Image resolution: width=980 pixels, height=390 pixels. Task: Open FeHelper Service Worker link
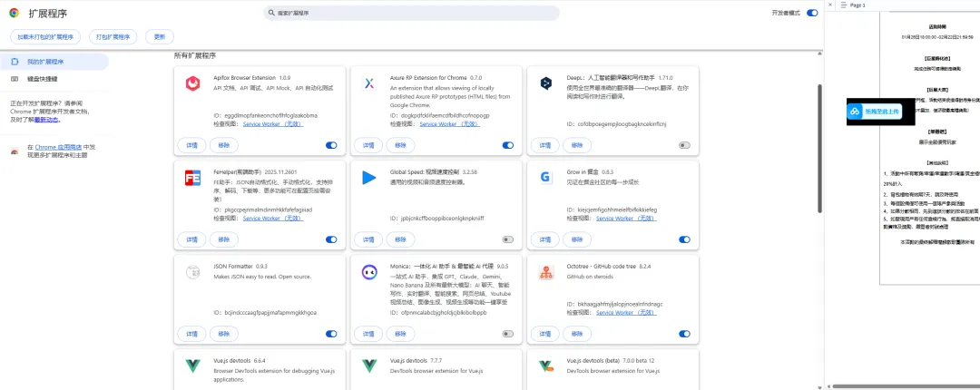(272, 218)
